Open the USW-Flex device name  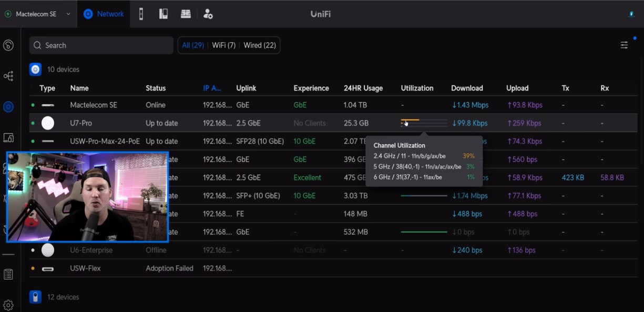pyautogui.click(x=85, y=268)
